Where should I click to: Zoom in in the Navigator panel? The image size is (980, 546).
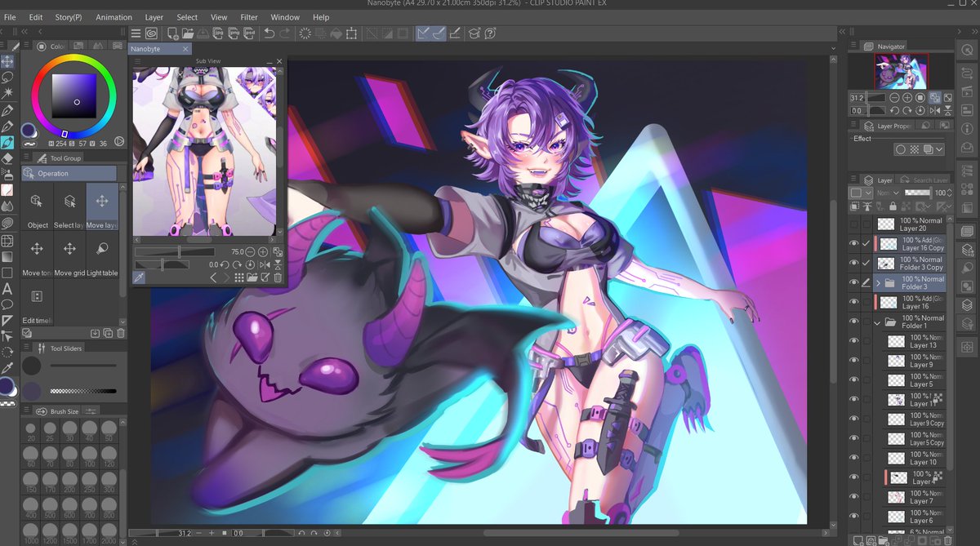pos(907,98)
